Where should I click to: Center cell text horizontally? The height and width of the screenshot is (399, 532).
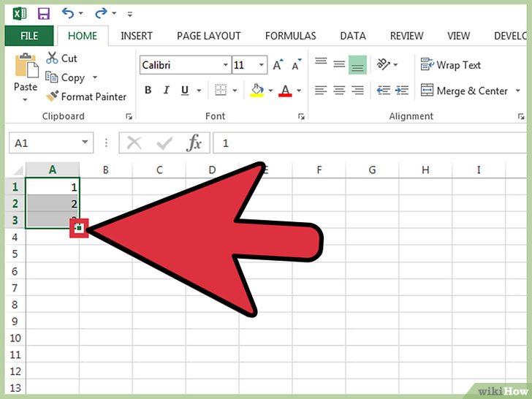point(339,91)
